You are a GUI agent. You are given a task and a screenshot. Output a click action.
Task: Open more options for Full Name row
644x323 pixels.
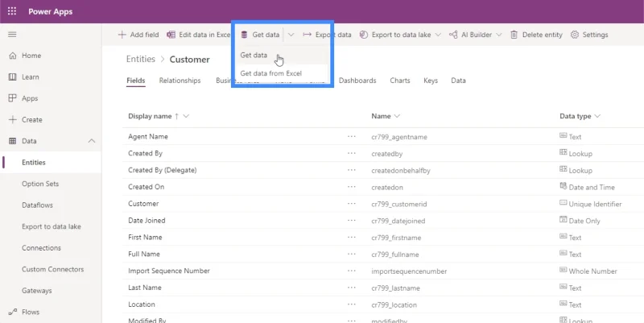tap(352, 255)
